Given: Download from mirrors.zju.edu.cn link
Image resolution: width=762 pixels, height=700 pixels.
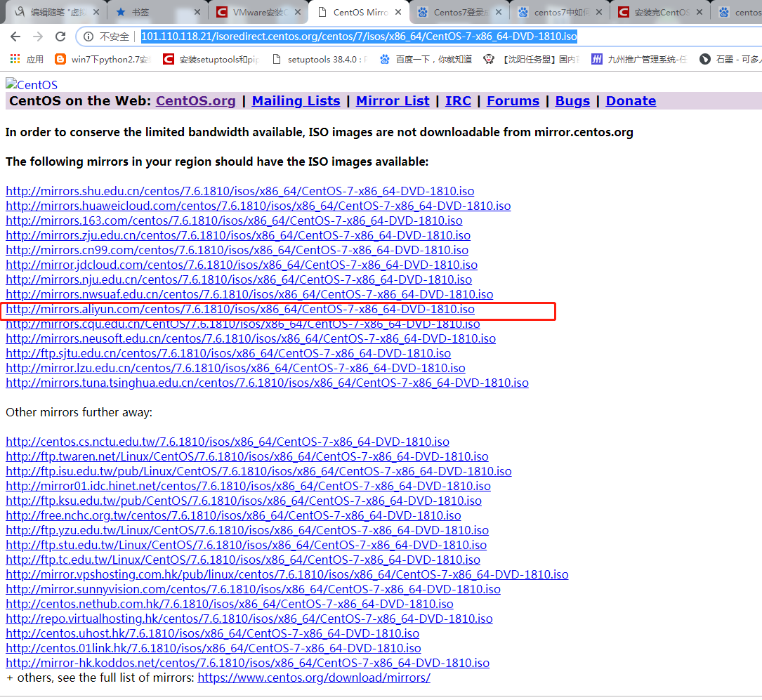Looking at the screenshot, I should [x=238, y=235].
